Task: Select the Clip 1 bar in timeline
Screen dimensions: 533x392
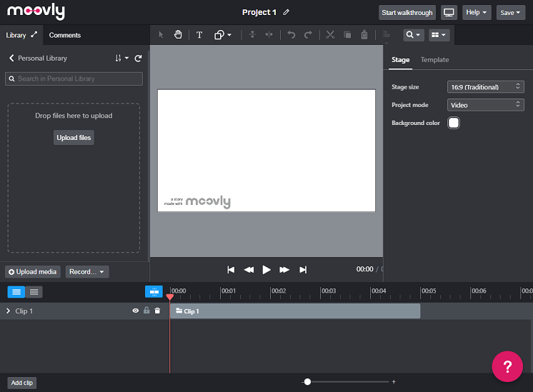Action: point(295,311)
